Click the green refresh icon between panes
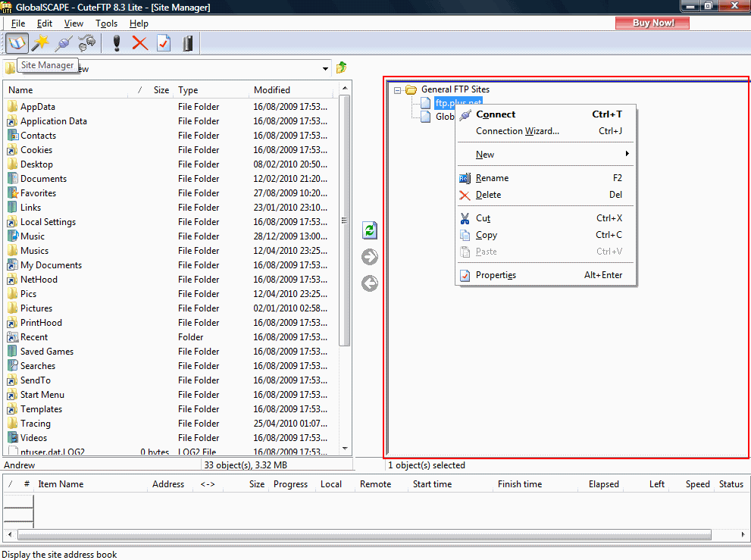This screenshot has width=751, height=560. [370, 231]
